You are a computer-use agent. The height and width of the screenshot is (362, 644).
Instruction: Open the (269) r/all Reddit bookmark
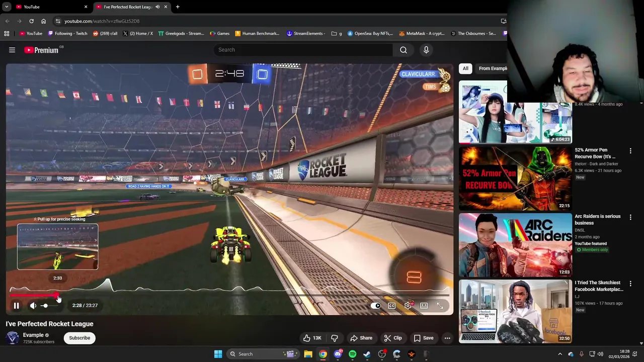[105, 34]
